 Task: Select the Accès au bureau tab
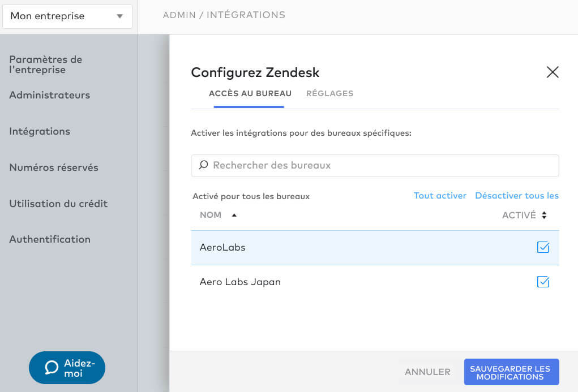tap(250, 93)
